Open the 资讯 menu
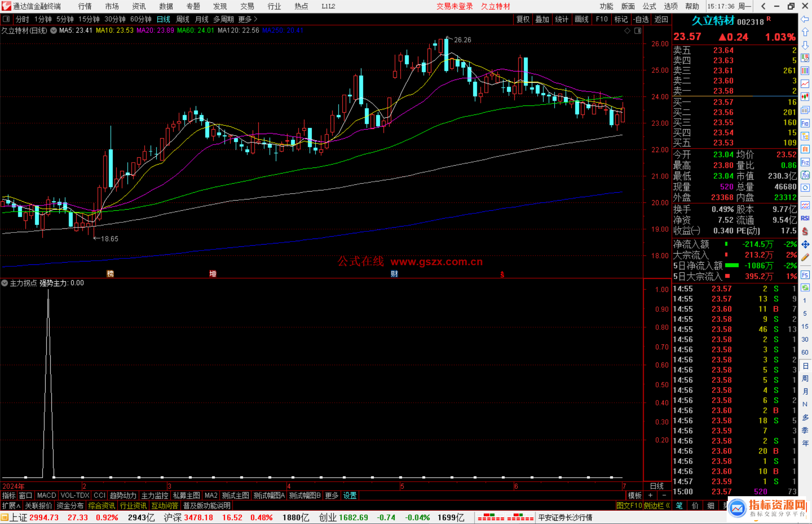Image resolution: width=812 pixels, height=524 pixels. point(139,6)
